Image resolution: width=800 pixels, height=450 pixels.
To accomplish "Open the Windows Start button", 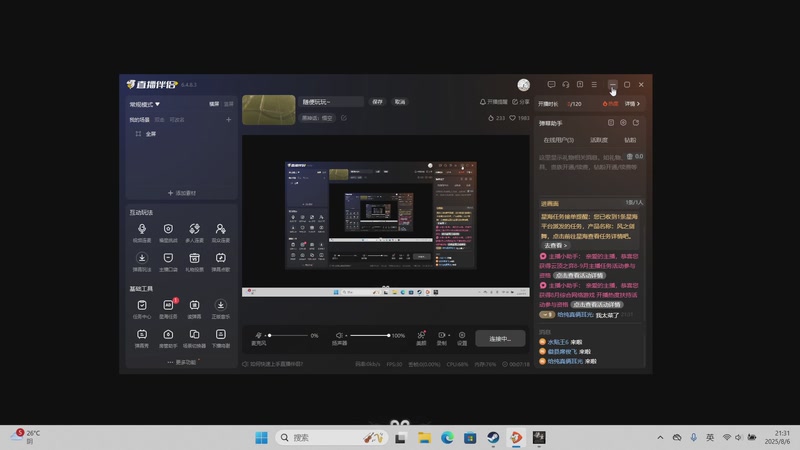I will (x=261, y=438).
